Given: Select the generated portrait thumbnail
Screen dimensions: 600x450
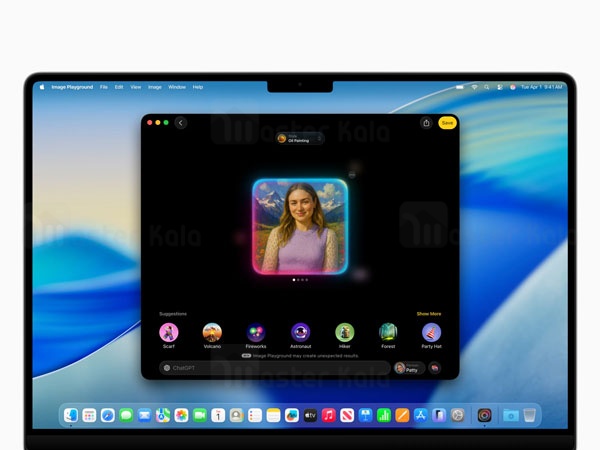Looking at the screenshot, I should [300, 227].
